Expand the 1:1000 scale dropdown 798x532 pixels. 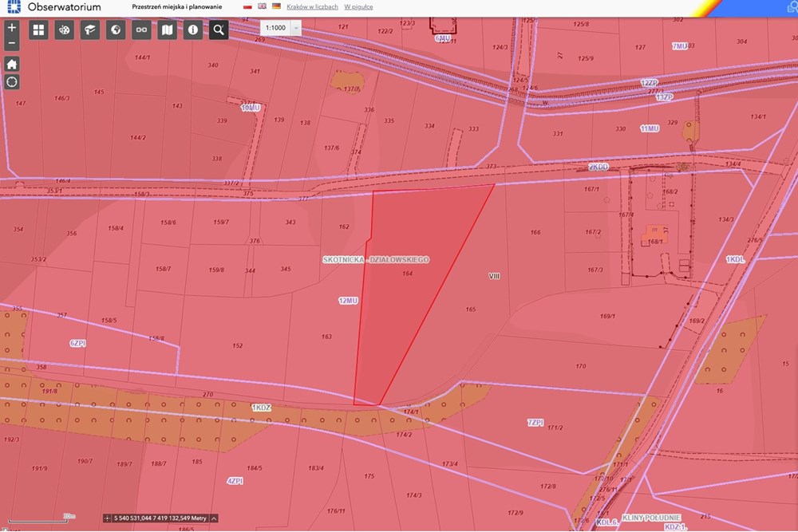coord(296,27)
